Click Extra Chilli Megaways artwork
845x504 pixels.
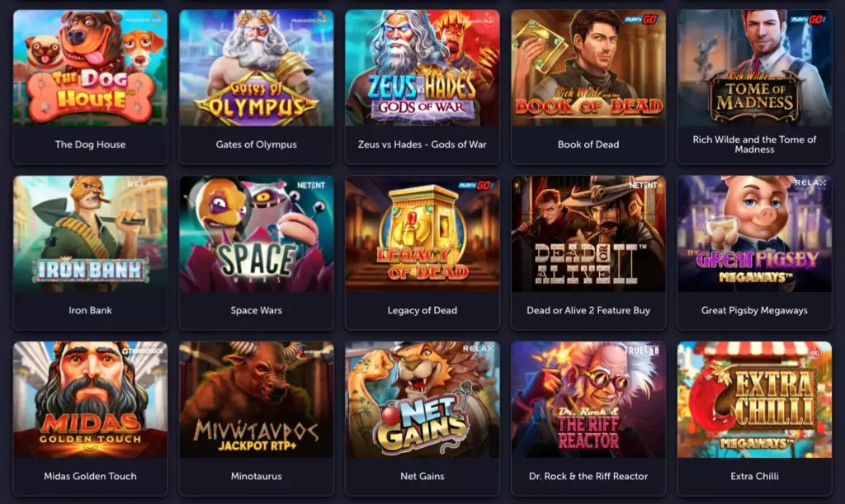click(x=754, y=399)
